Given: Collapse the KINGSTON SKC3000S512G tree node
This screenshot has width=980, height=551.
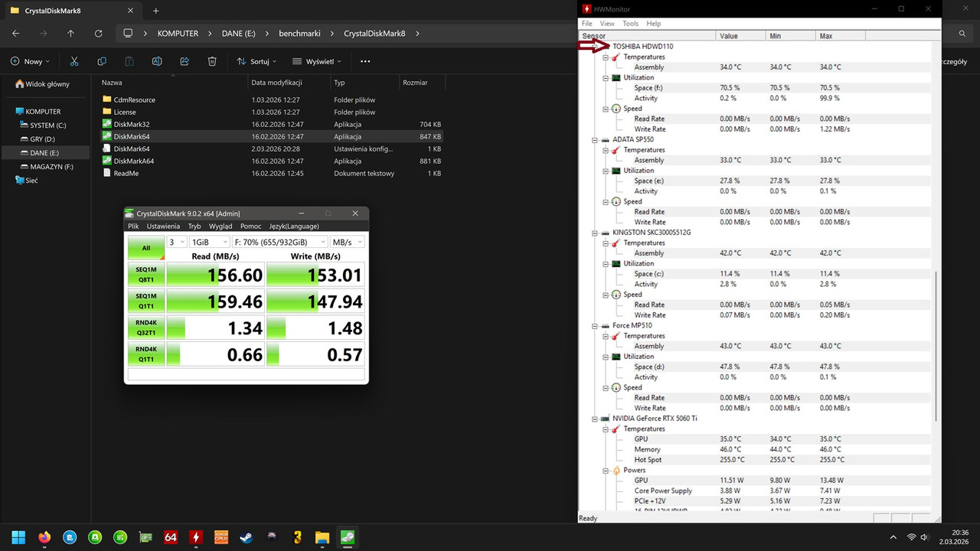Looking at the screenshot, I should 595,233.
